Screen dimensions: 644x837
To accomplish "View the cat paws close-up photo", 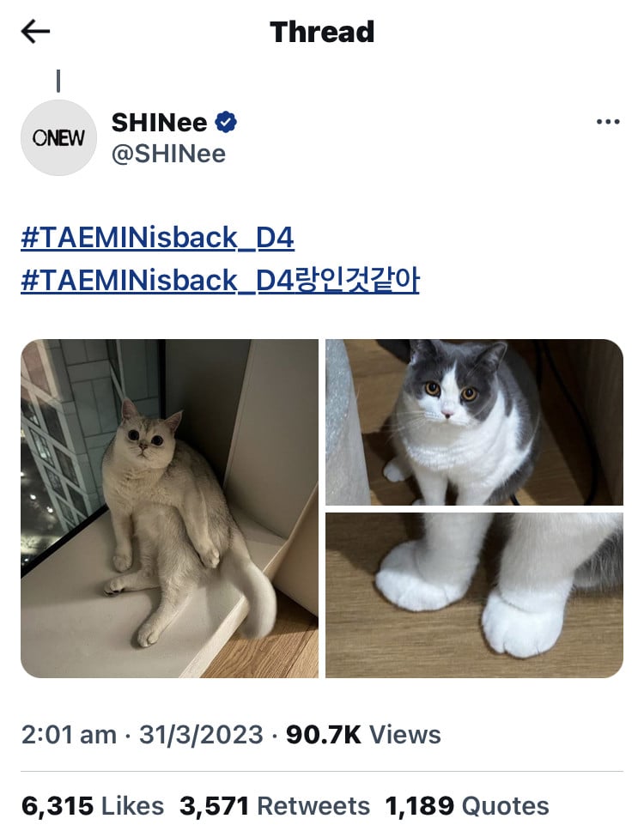I will 474,595.
